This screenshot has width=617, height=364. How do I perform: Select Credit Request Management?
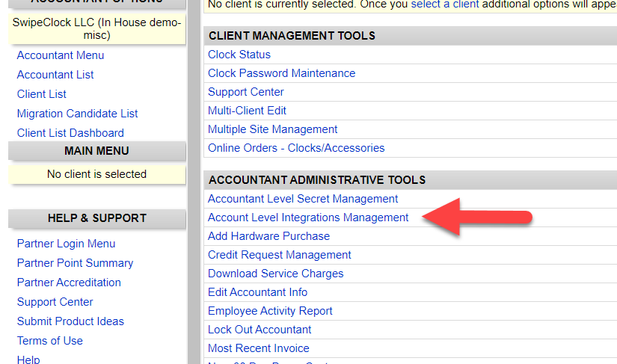click(x=279, y=255)
